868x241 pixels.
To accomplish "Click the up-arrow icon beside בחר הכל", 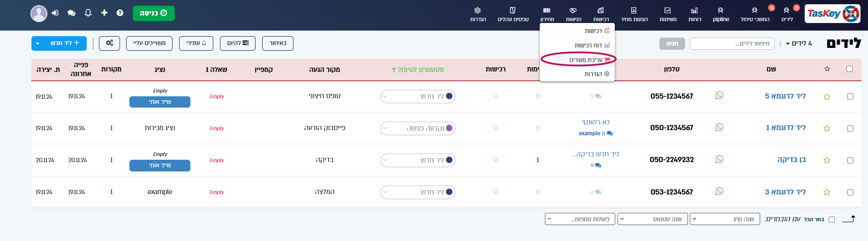I will (849, 219).
